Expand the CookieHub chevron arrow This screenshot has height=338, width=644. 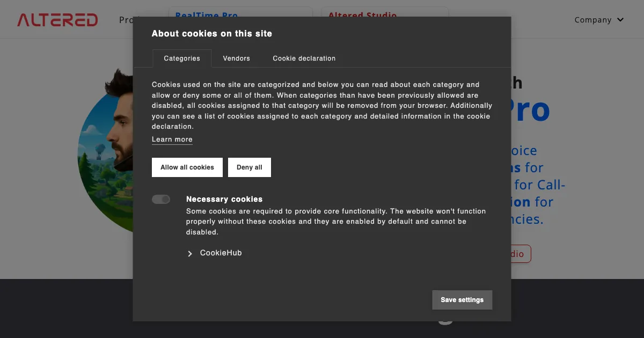click(190, 254)
